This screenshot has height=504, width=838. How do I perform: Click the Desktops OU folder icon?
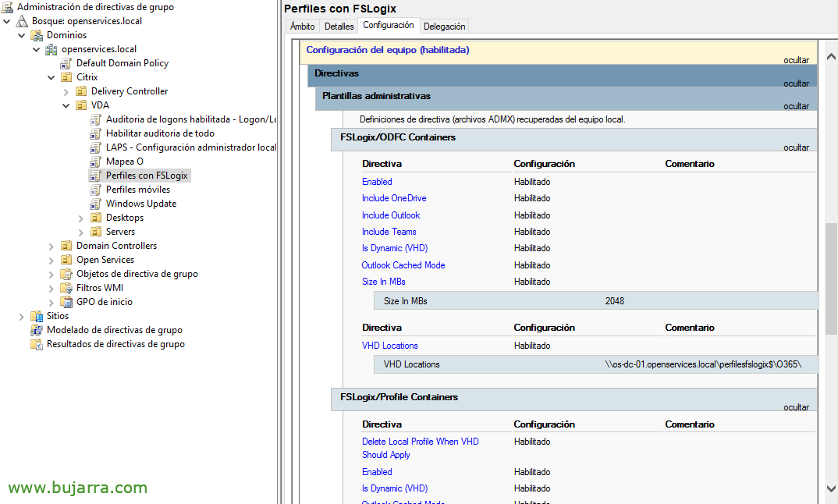click(x=96, y=218)
